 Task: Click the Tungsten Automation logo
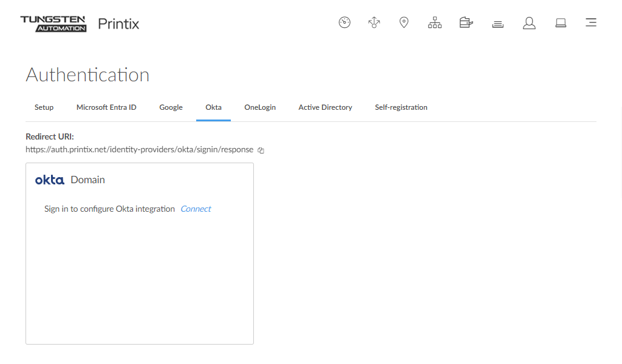tap(53, 24)
